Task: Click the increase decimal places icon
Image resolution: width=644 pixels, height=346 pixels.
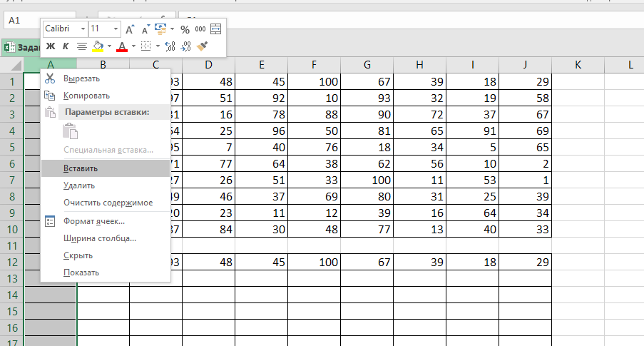Action: coord(170,46)
